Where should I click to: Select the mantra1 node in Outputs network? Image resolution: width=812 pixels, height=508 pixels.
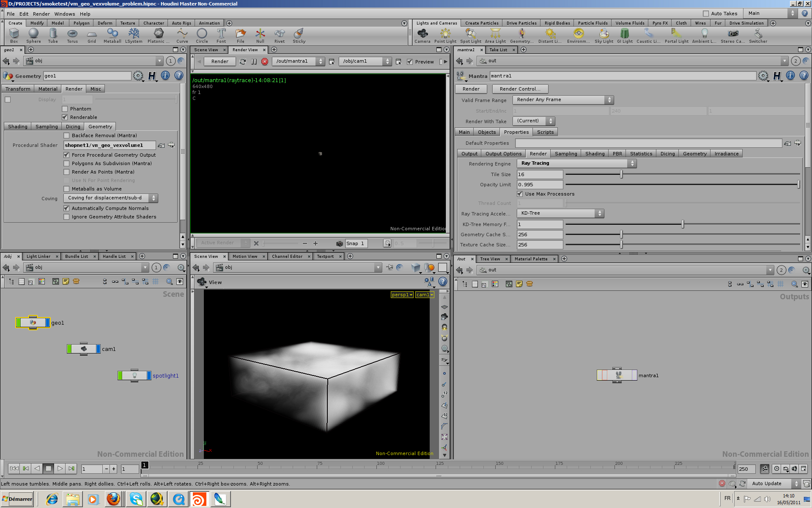[617, 375]
